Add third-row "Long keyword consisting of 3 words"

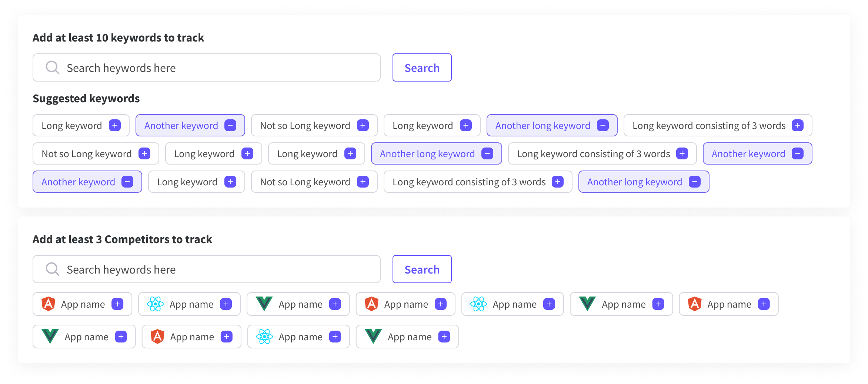click(x=558, y=182)
